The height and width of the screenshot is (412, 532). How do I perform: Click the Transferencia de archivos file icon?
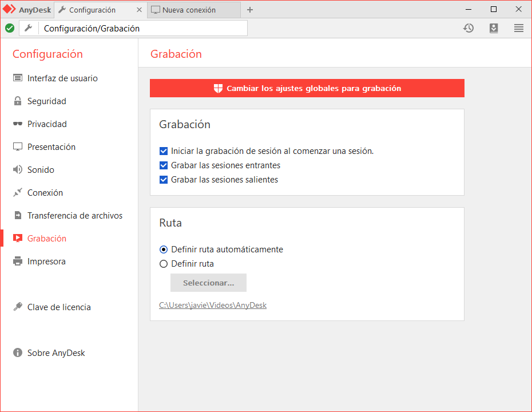(18, 215)
